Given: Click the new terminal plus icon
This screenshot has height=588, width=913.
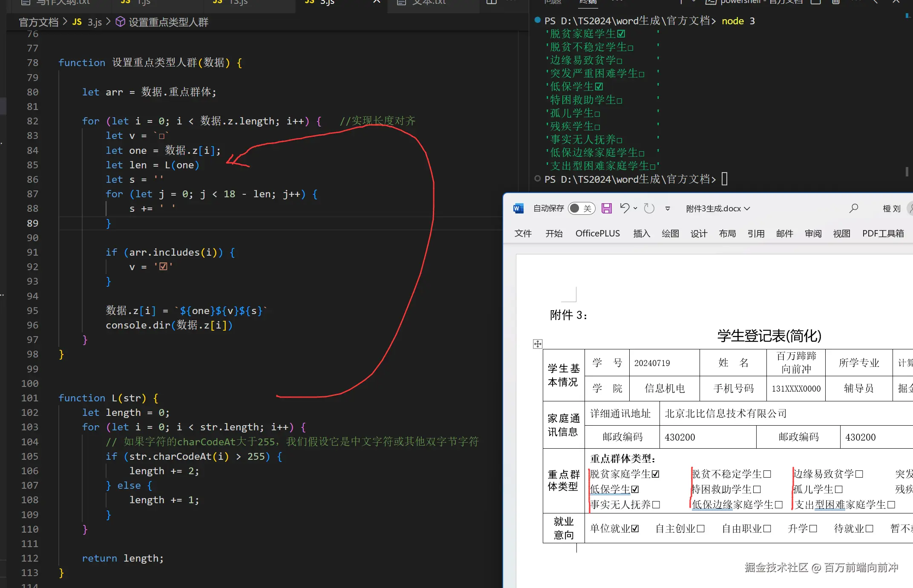Looking at the screenshot, I should [682, 3].
